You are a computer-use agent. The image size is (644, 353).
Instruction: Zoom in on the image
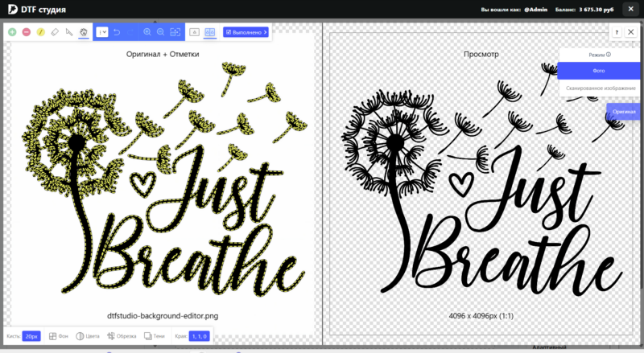coord(147,32)
